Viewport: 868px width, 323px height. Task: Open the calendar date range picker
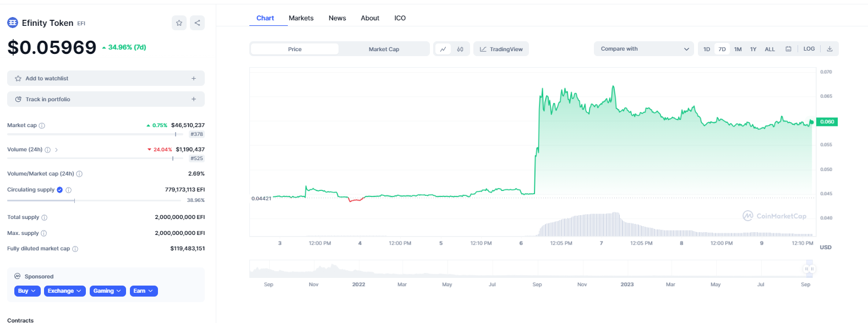pos(788,49)
